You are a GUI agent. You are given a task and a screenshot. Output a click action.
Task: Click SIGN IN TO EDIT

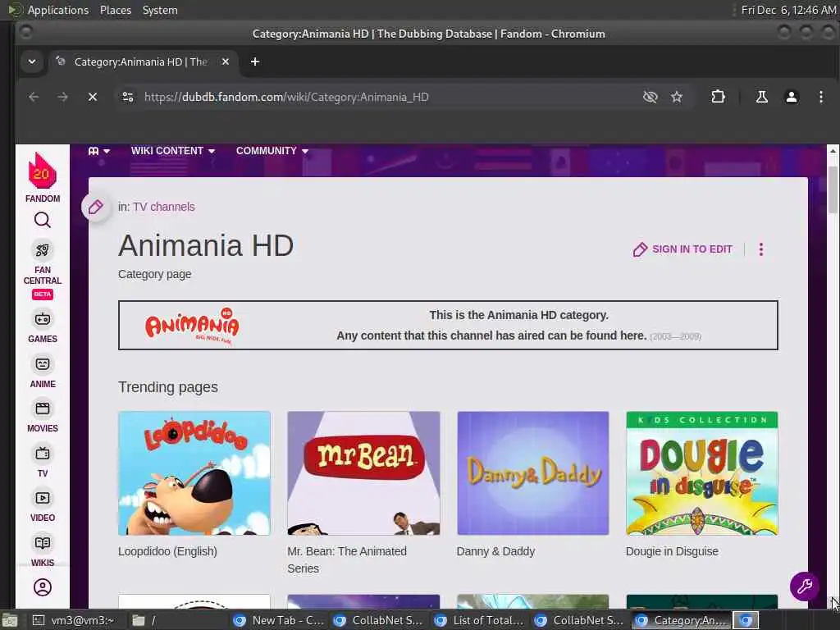[x=682, y=249]
